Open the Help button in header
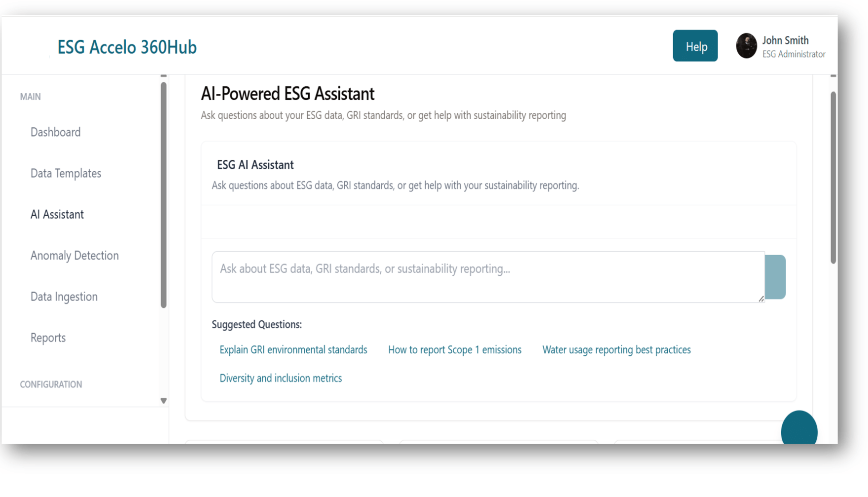Screen dimensions: 868x497 [695, 46]
